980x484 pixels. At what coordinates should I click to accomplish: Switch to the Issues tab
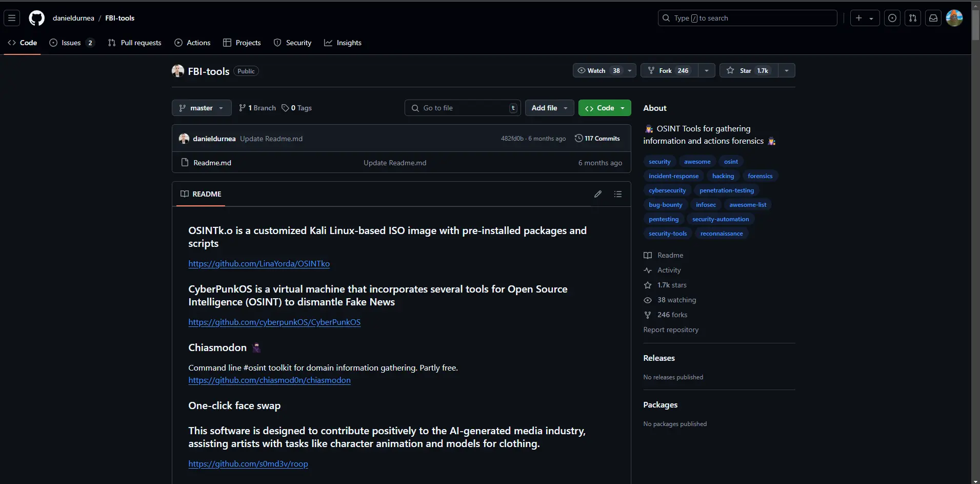click(x=72, y=43)
